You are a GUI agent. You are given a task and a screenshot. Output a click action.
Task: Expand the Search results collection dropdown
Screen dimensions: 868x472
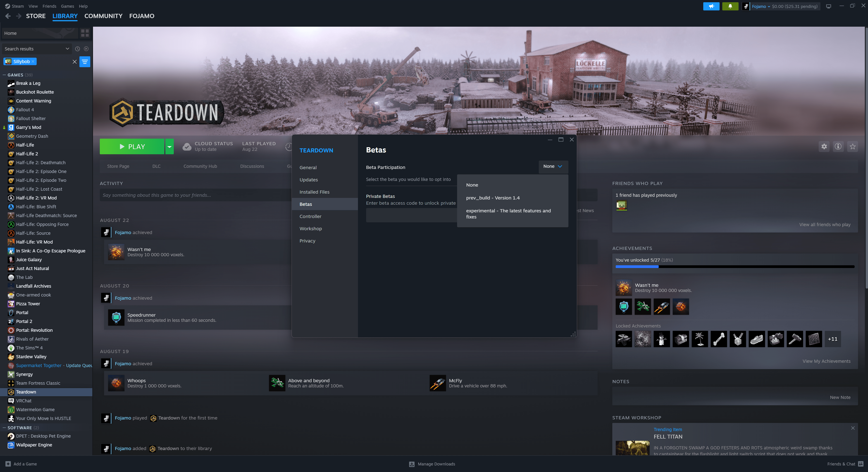[x=37, y=49]
